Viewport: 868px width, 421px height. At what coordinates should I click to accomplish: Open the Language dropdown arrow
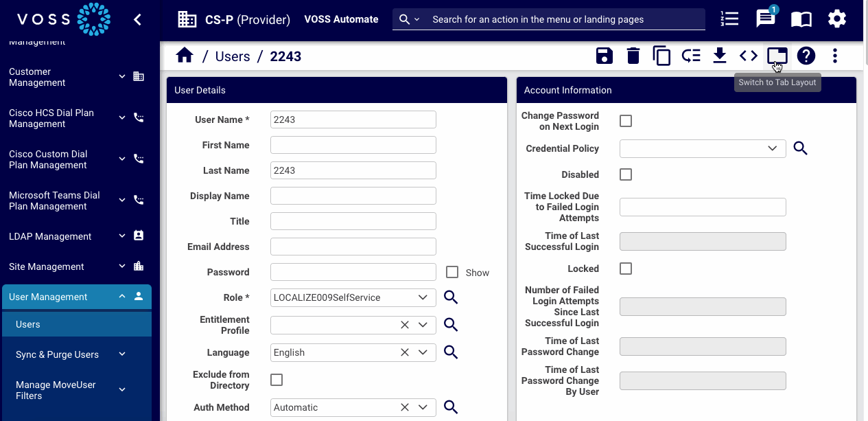click(x=423, y=352)
